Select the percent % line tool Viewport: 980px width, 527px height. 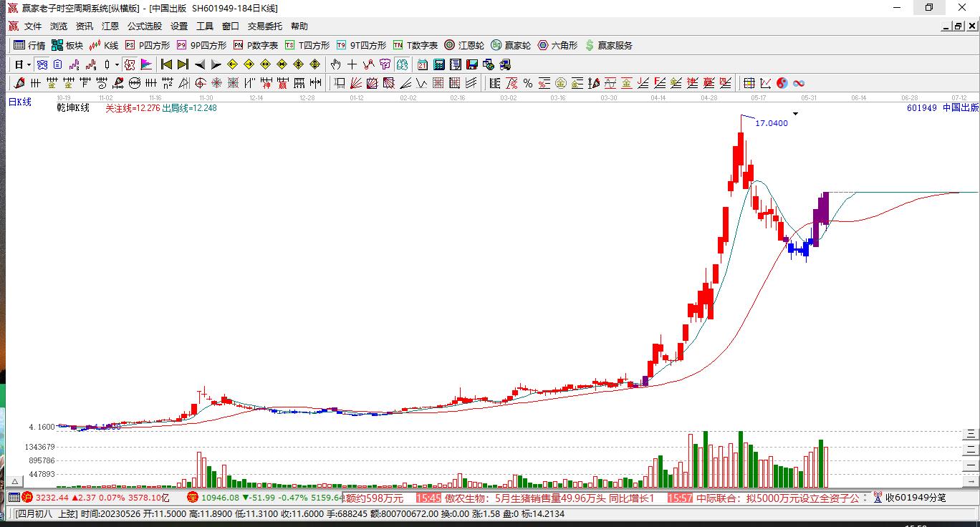(x=528, y=83)
